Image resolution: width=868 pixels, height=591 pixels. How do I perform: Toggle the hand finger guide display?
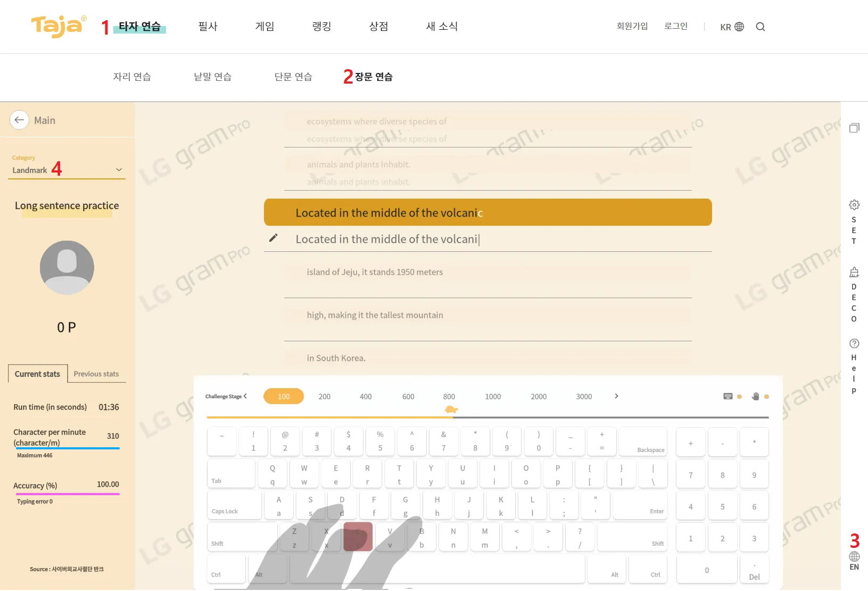pos(755,396)
